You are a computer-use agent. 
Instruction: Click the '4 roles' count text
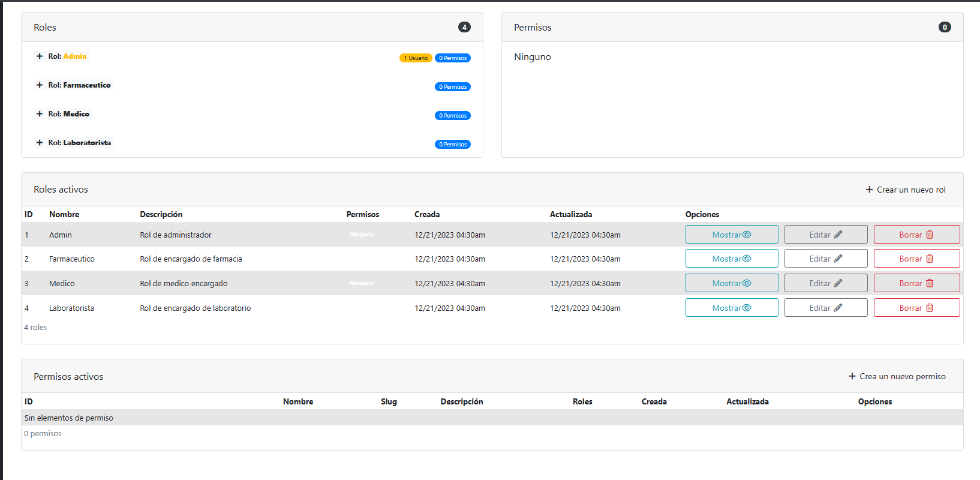(x=35, y=328)
